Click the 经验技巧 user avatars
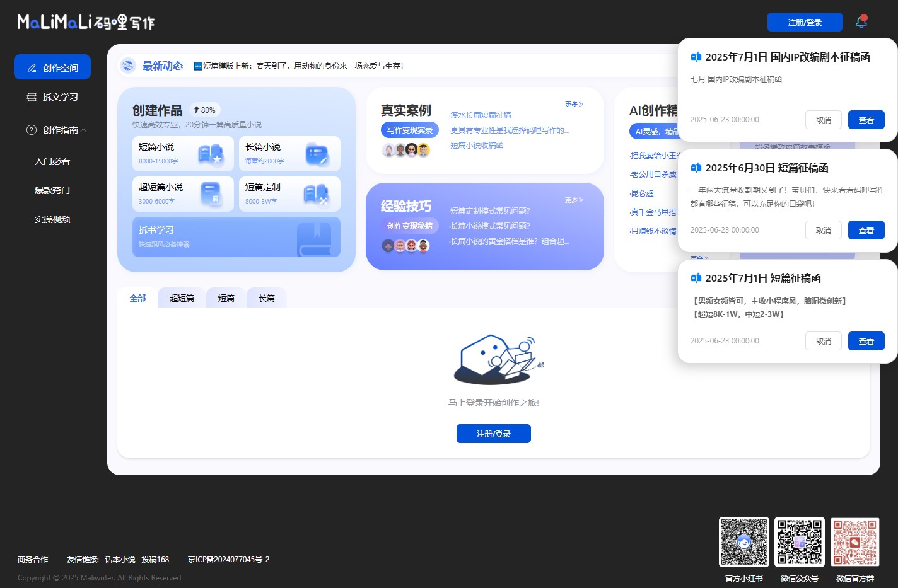The width and height of the screenshot is (898, 588). 406,246
